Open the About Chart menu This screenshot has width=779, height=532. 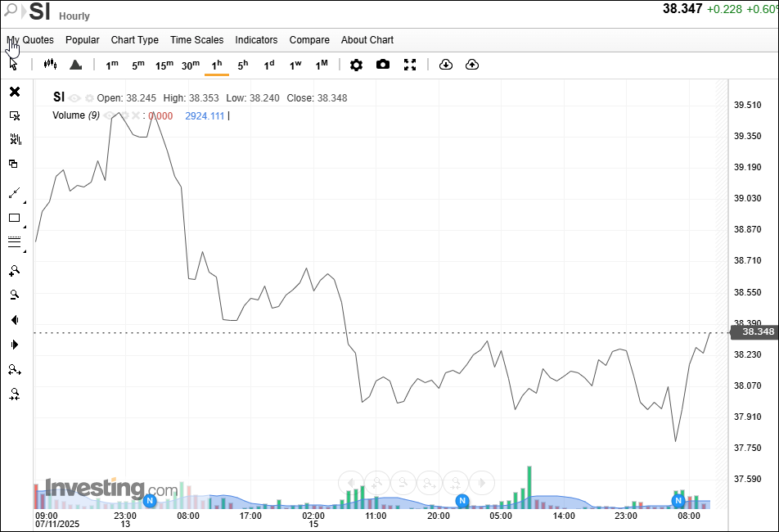click(x=367, y=40)
